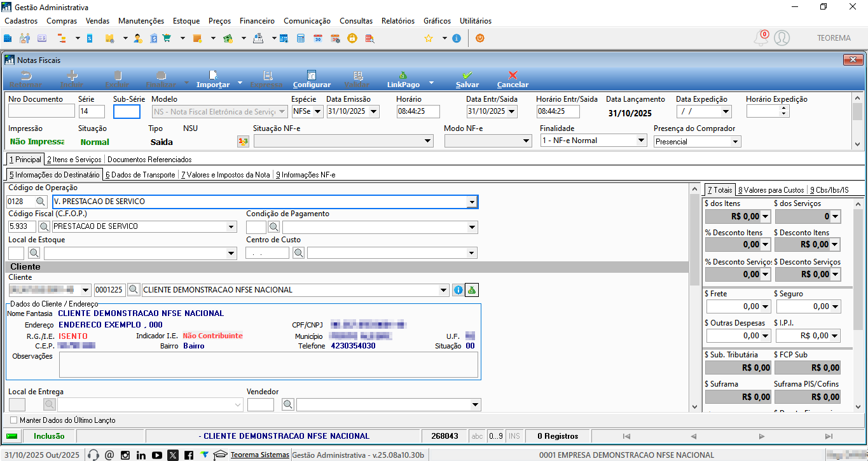Expand the Presença do Comprador dropdown
This screenshot has height=461, width=868.
coord(735,142)
